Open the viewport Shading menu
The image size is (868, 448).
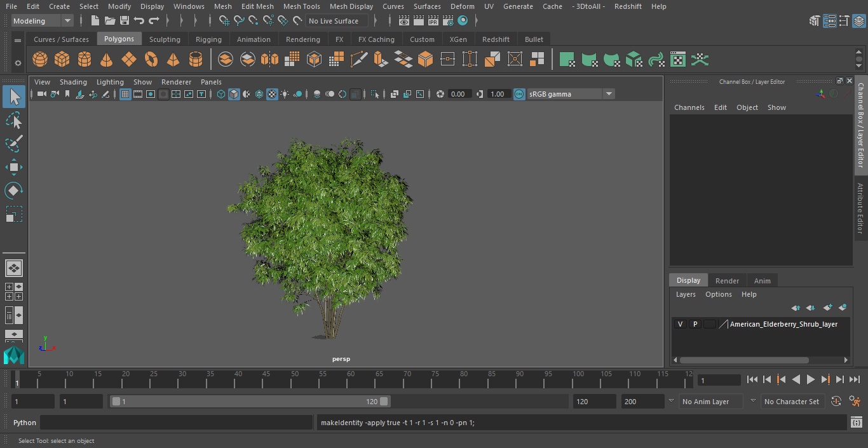73,82
